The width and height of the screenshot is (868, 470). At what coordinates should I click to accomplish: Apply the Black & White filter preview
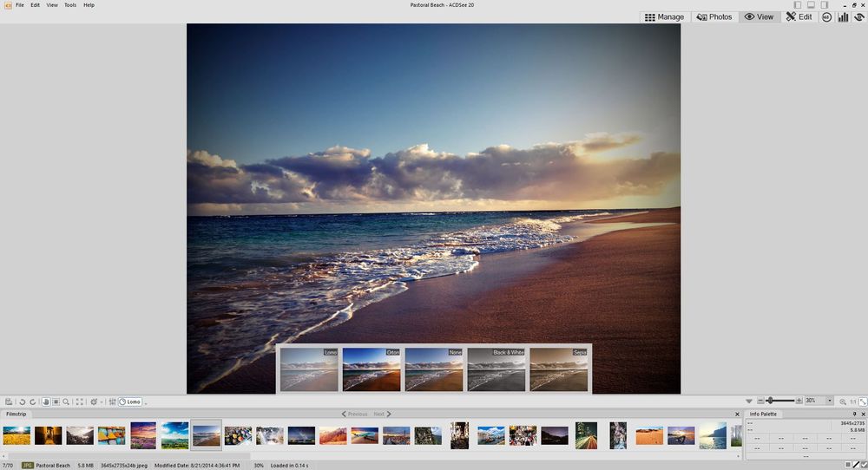click(496, 369)
